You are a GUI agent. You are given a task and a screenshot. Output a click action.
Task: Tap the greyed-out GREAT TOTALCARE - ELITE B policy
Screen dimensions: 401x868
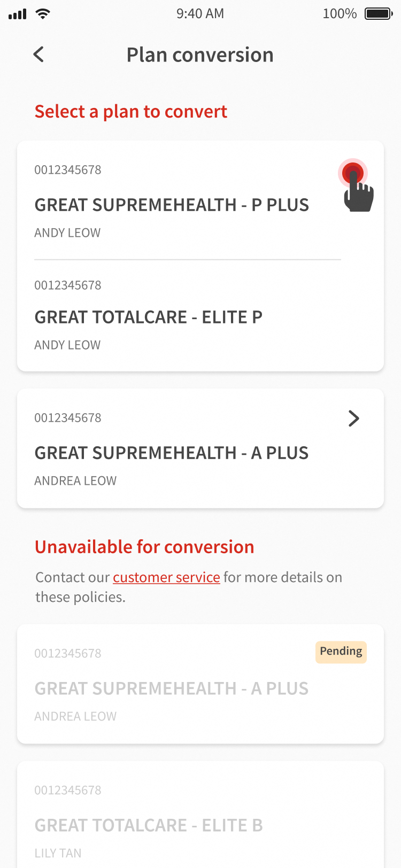149,825
